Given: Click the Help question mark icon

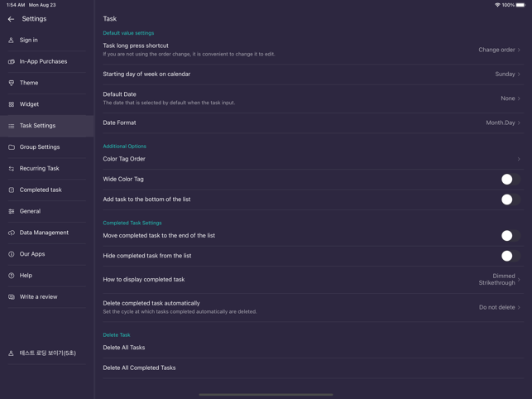Looking at the screenshot, I should pyautogui.click(x=12, y=276).
